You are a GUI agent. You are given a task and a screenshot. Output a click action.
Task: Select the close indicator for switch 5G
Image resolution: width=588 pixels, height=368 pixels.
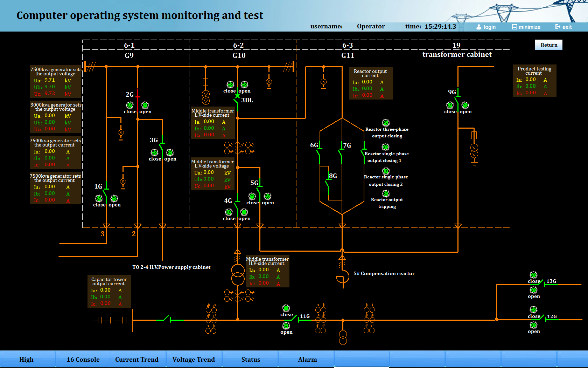(252, 197)
